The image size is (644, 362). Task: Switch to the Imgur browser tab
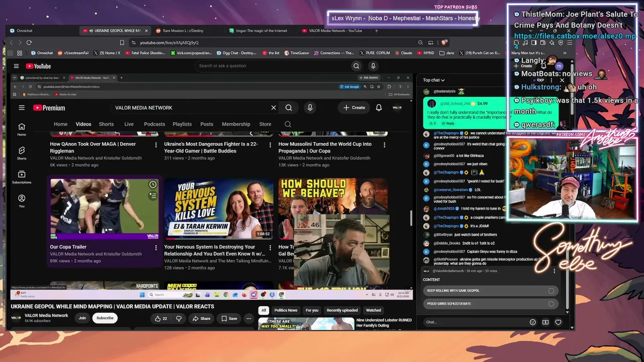261,31
